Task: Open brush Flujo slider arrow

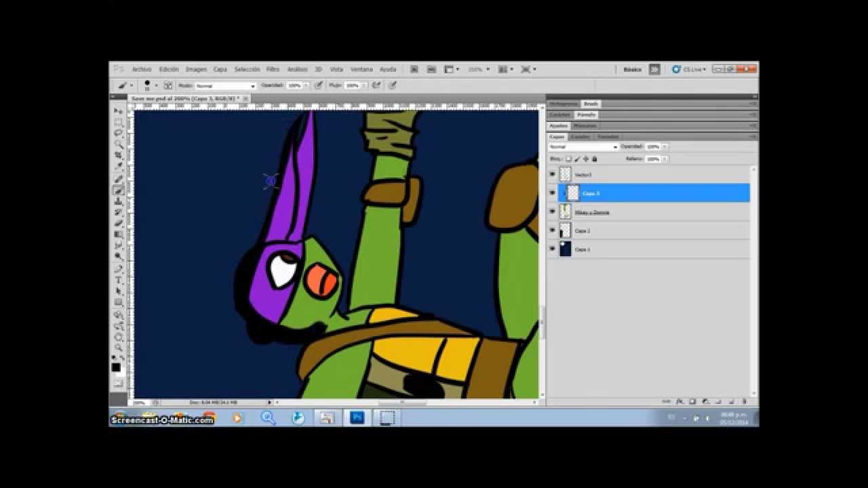Action: [364, 86]
